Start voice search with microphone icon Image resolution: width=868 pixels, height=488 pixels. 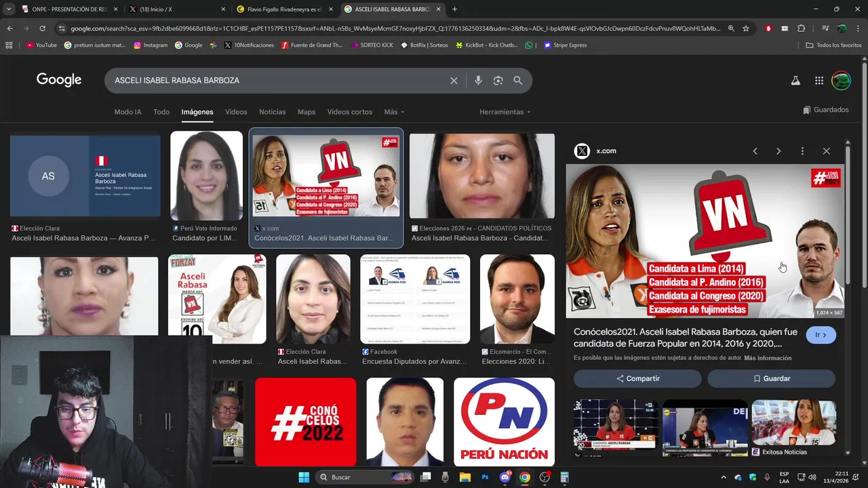[x=478, y=81]
